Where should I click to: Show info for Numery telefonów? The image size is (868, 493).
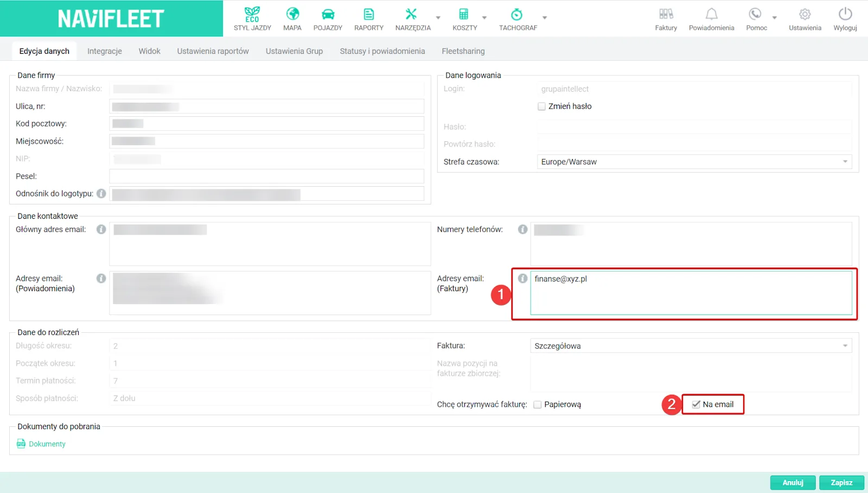pos(522,229)
